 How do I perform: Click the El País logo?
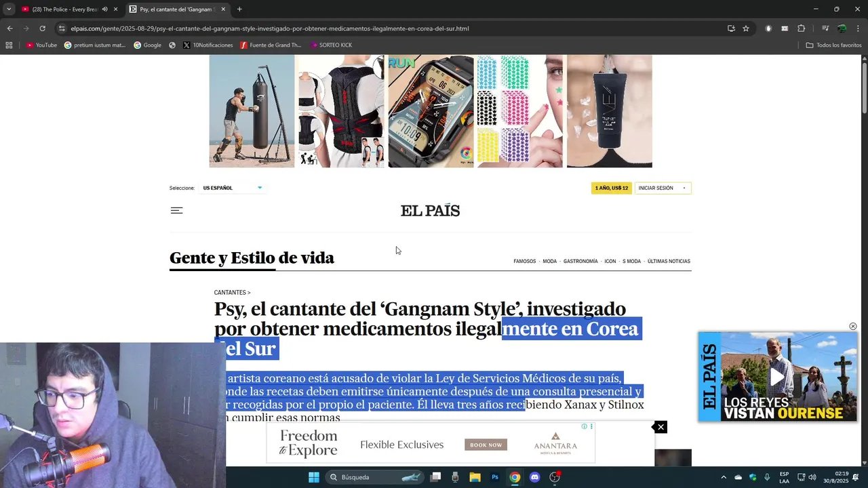pos(430,211)
